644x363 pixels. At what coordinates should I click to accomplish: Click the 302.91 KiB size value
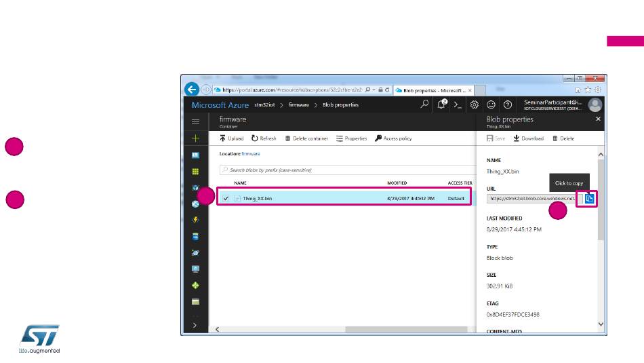(x=500, y=286)
